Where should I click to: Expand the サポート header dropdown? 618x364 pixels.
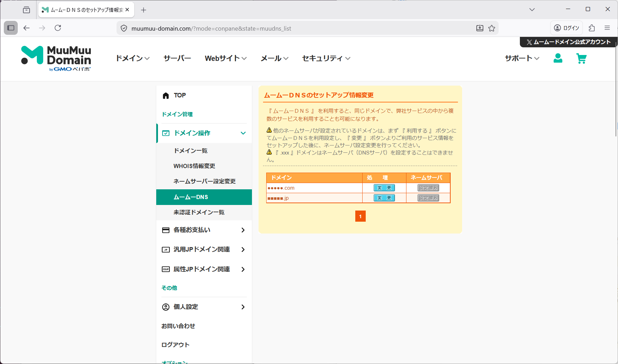(x=522, y=58)
